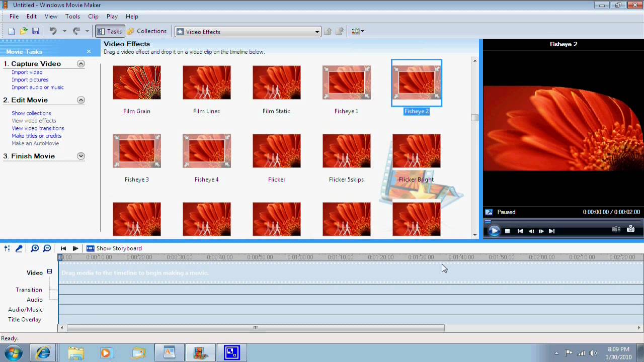Click the Redo arrow icon

(x=76, y=31)
